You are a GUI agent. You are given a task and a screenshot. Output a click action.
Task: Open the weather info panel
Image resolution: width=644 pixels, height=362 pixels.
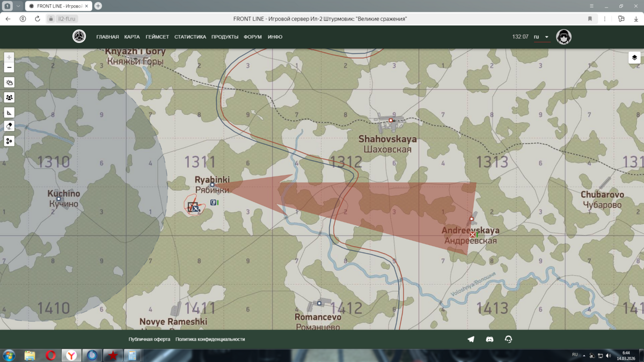coord(9,83)
